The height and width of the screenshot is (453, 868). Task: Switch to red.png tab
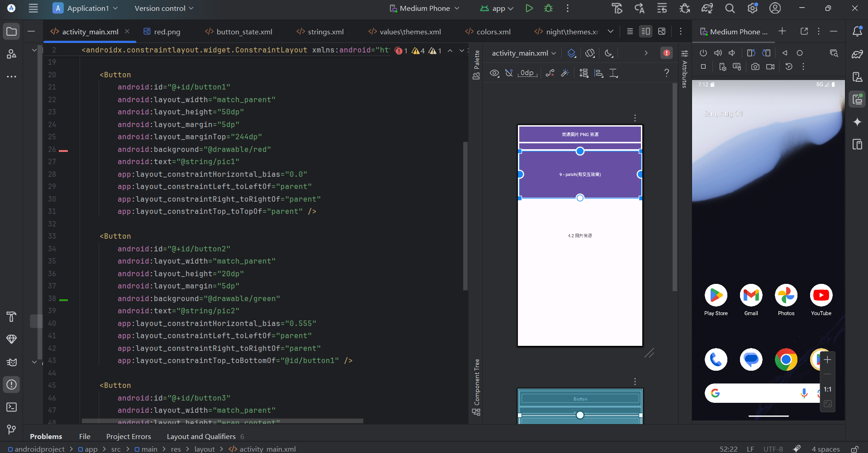161,32
